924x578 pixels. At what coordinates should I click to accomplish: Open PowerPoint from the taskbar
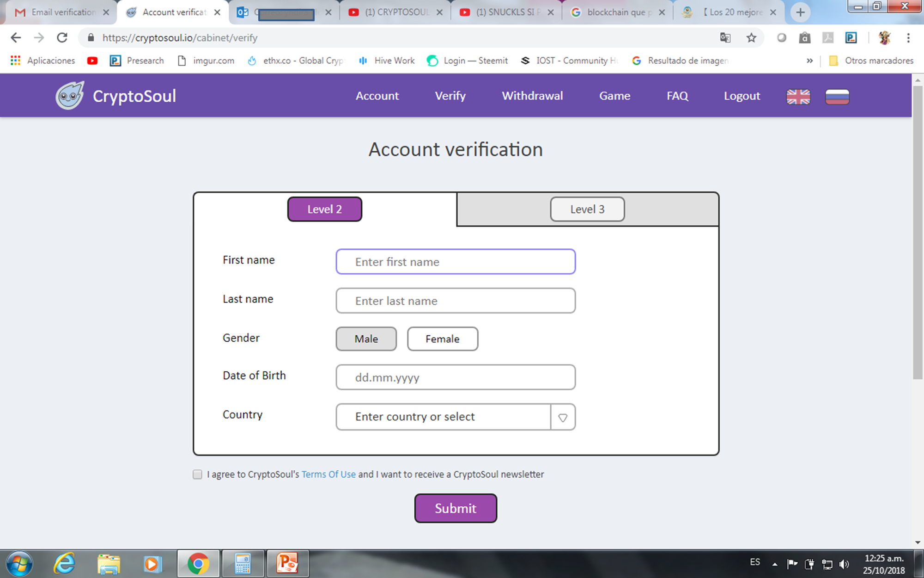[287, 564]
